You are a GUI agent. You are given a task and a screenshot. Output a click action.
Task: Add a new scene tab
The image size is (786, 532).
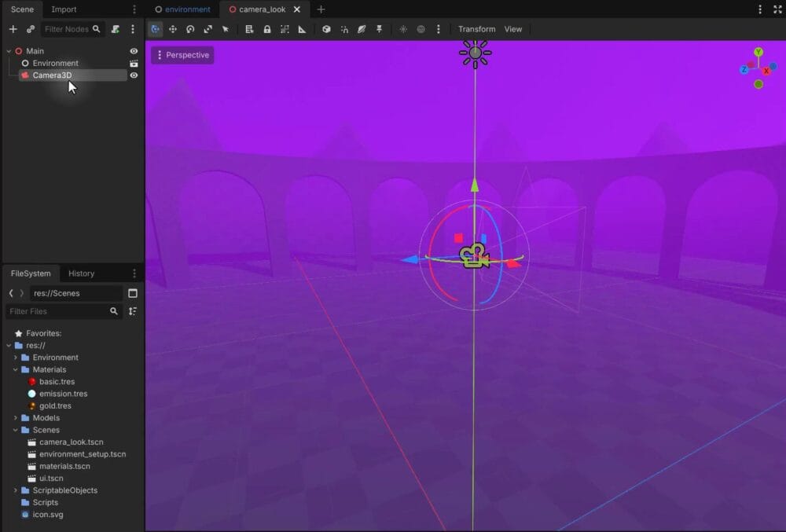click(x=321, y=9)
